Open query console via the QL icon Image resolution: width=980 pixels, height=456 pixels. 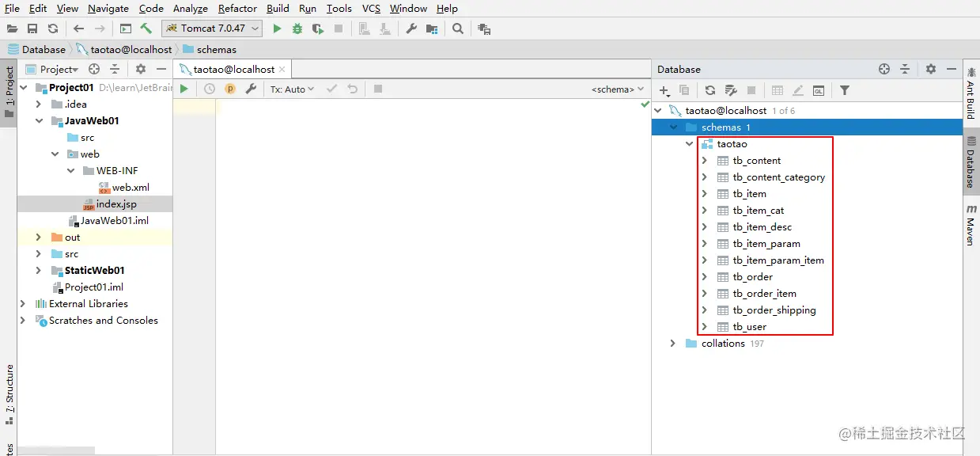click(x=819, y=90)
